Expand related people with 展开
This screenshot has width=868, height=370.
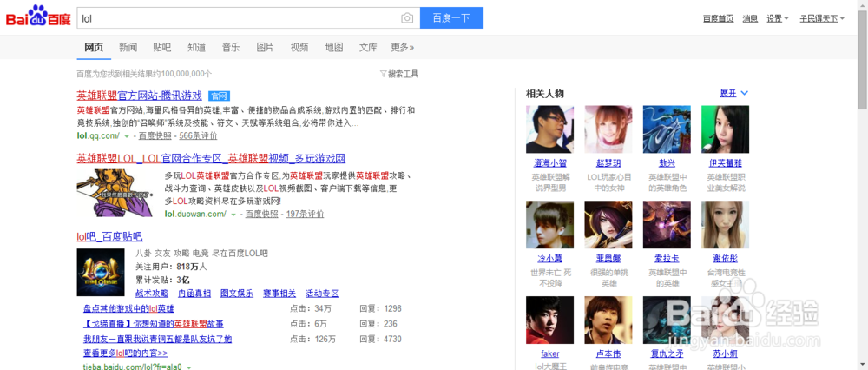tap(734, 93)
